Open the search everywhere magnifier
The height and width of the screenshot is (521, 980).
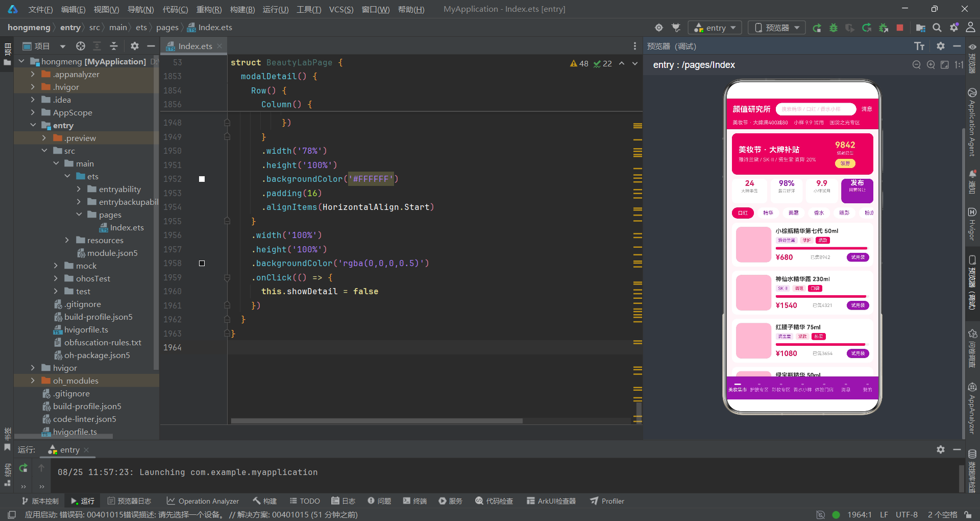tap(937, 28)
